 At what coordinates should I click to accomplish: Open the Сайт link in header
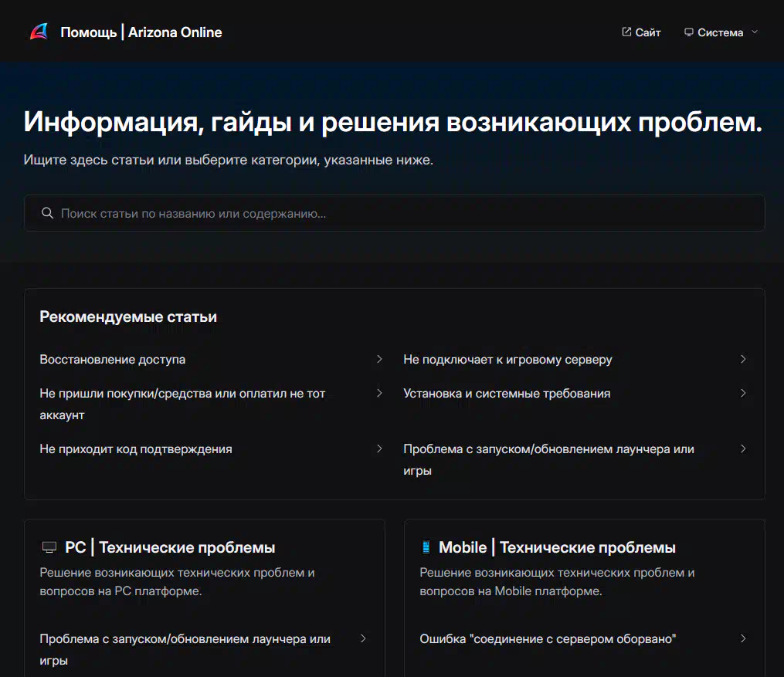pos(642,32)
